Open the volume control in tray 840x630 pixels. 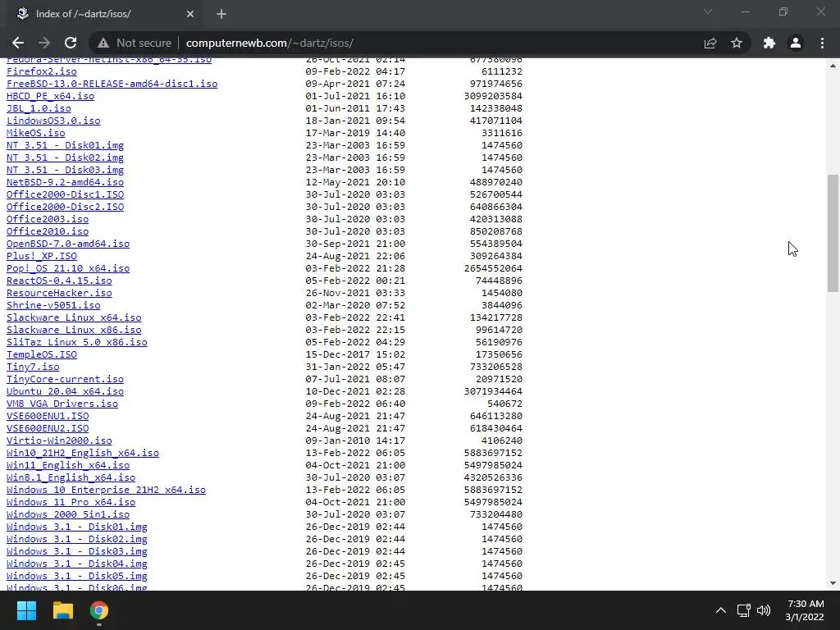pos(764,610)
